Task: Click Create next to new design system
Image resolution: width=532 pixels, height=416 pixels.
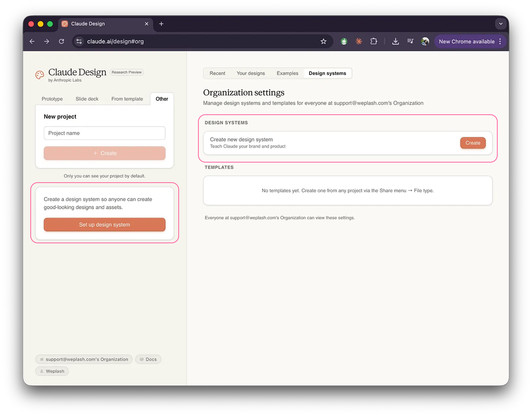Action: [473, 143]
